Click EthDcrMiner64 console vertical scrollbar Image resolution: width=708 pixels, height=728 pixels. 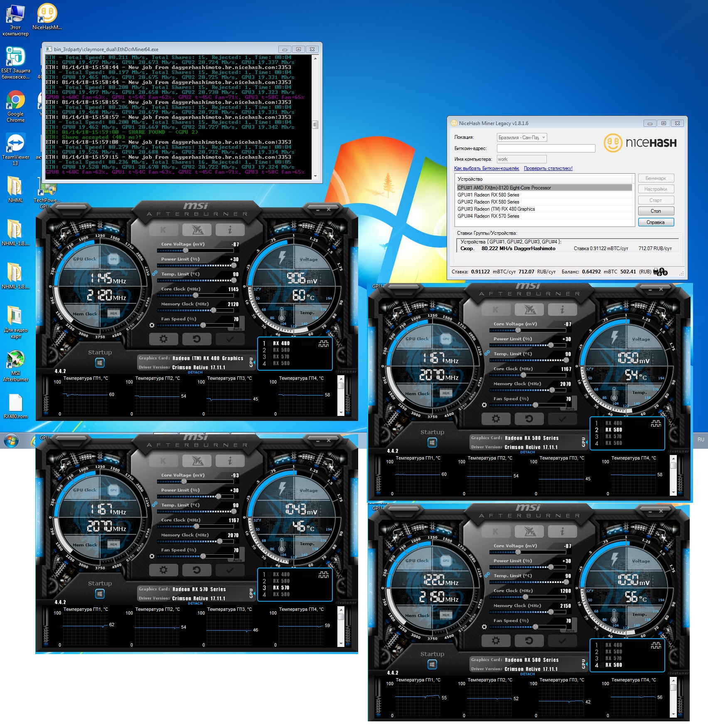[315, 118]
